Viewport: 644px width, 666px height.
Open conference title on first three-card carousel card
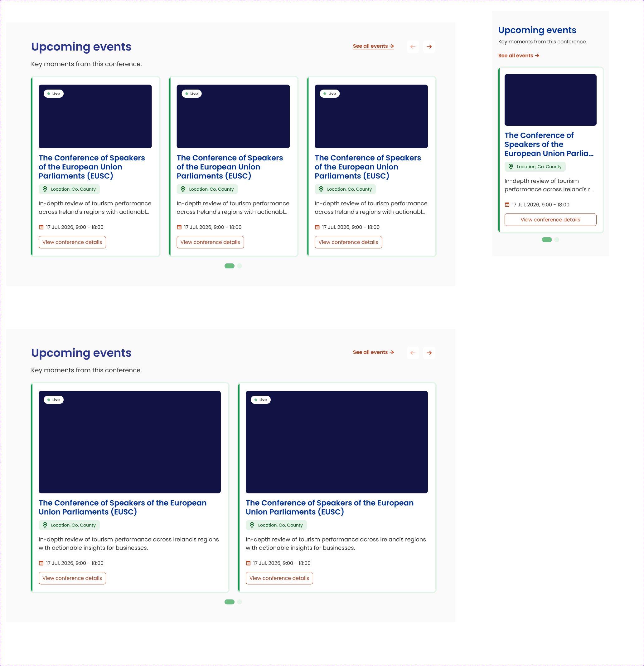coord(92,167)
